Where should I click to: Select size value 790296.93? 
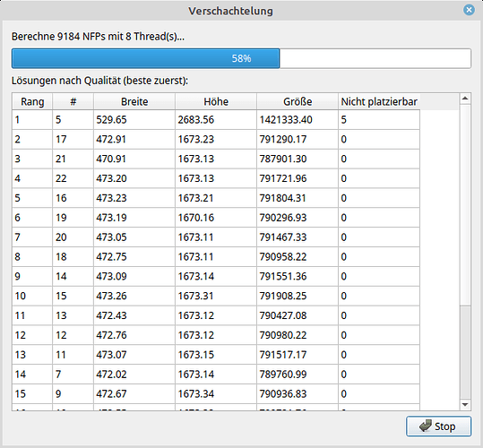click(298, 218)
